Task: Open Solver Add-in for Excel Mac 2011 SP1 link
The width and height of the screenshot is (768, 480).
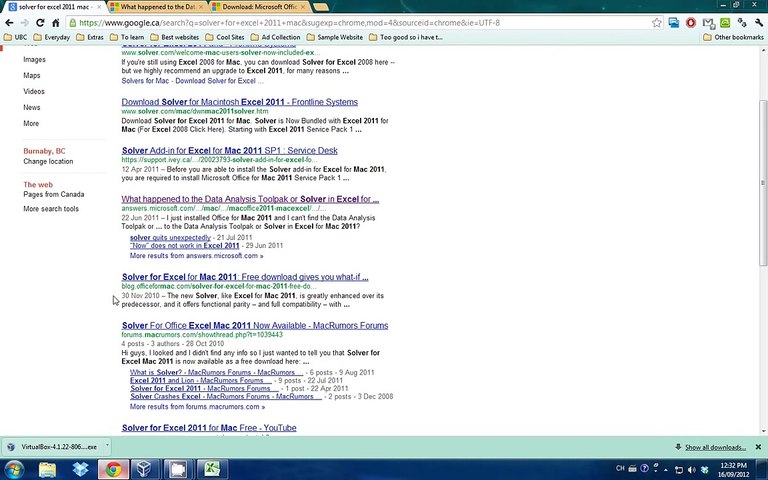Action: pos(230,150)
